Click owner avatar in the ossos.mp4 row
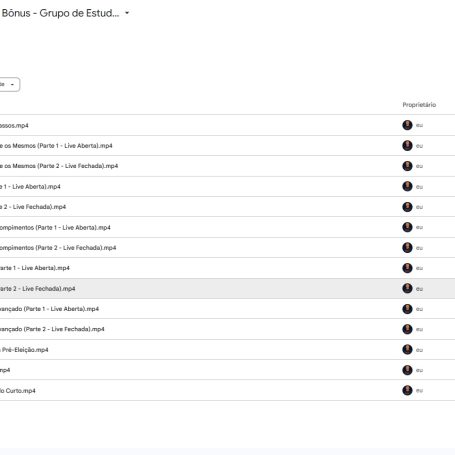Screen dimensions: 455x455 (407, 125)
